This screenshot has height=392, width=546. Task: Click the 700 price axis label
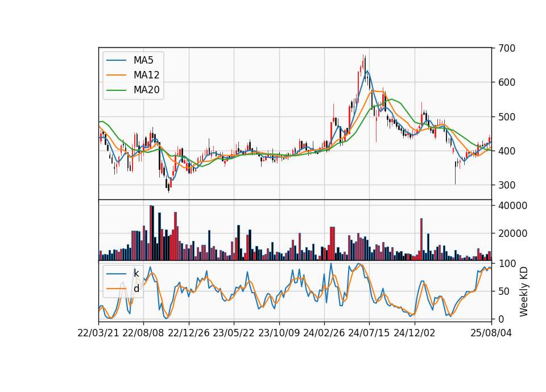point(507,48)
